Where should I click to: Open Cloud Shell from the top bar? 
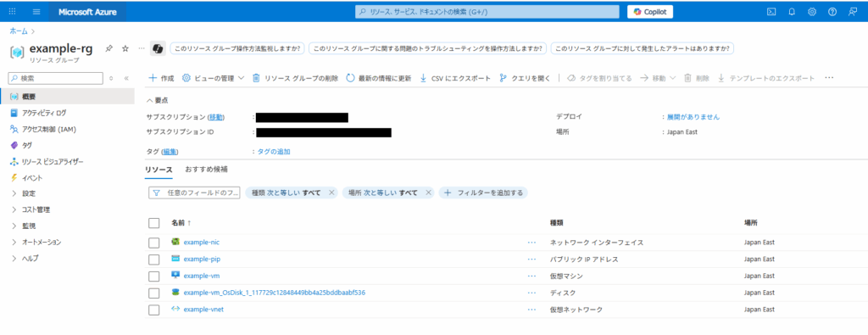(x=771, y=12)
